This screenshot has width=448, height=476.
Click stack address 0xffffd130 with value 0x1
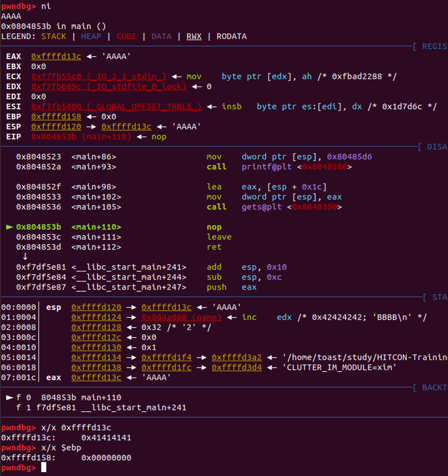click(96, 347)
